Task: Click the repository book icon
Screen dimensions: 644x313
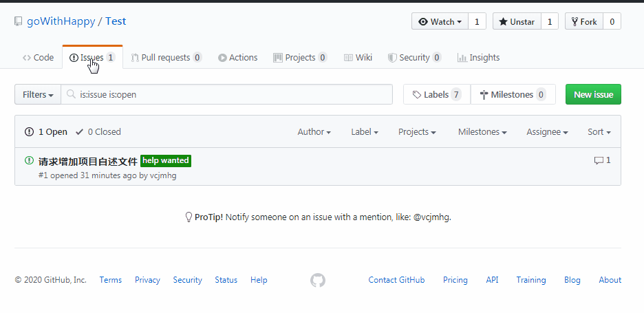Action: (x=18, y=21)
